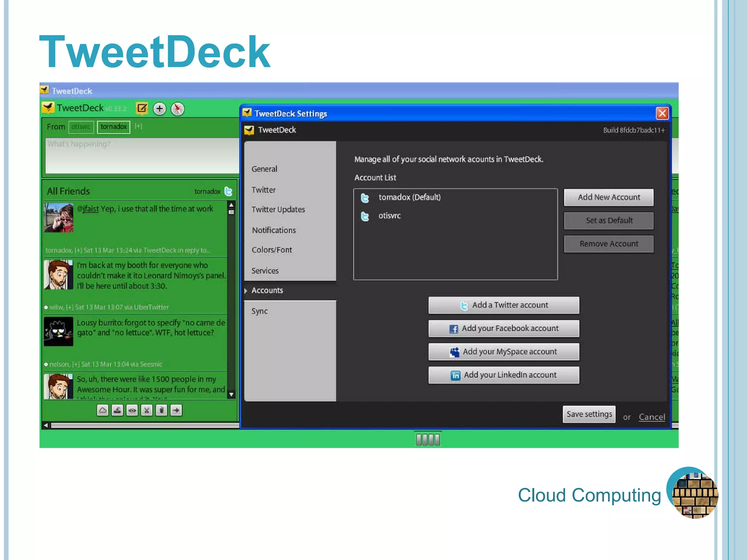Click scroll up arrow in All Friends column

231,205
